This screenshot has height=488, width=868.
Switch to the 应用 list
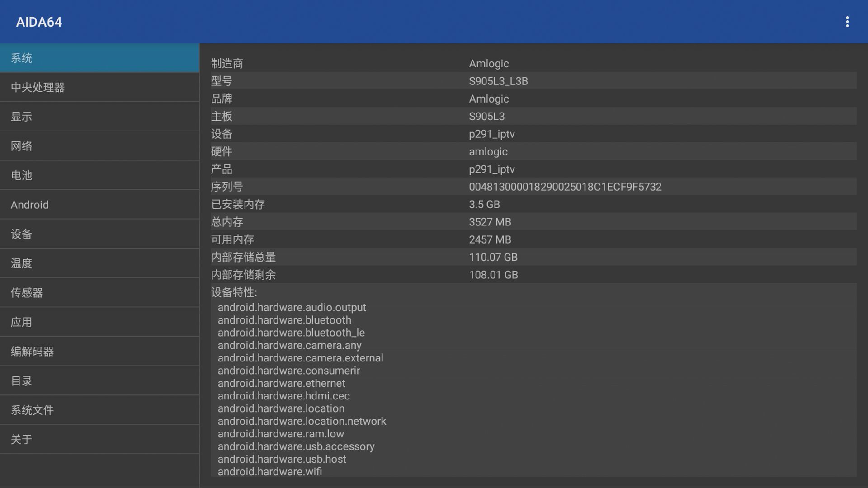click(99, 322)
